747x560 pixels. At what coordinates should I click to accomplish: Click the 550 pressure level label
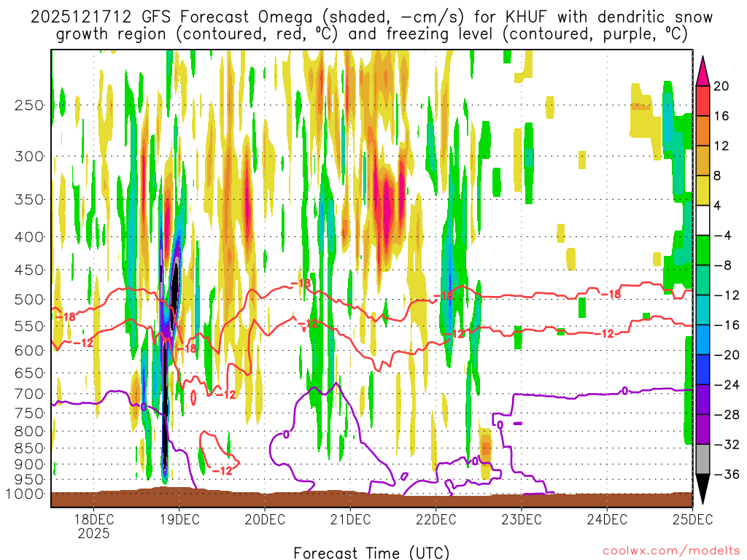coord(29,326)
